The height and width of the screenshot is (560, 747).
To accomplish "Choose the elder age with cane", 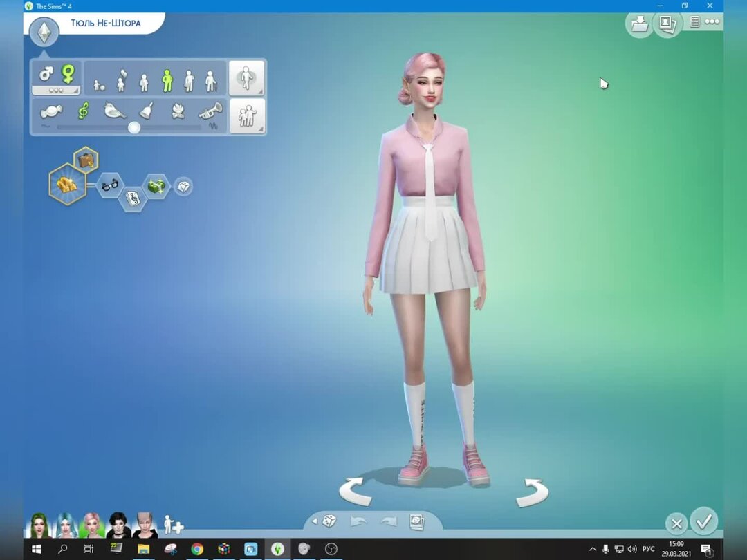I will click(x=210, y=81).
